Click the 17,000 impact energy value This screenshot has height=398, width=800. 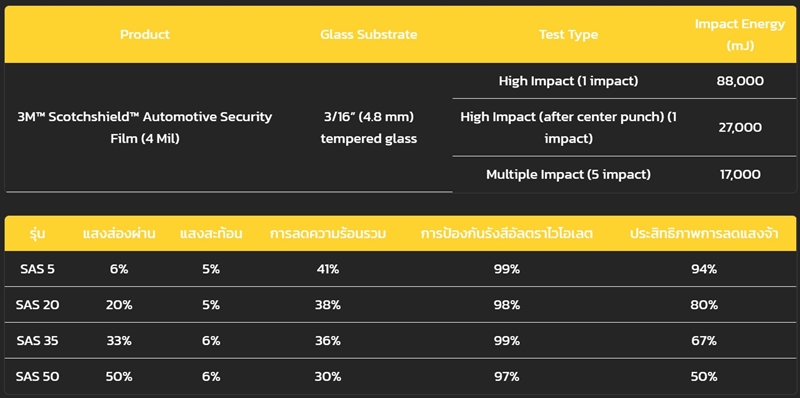click(740, 175)
